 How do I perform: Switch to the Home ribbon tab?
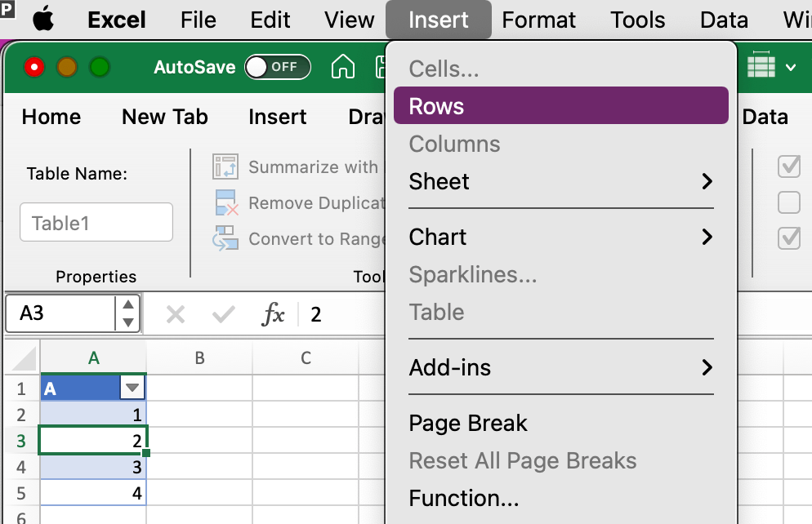pyautogui.click(x=51, y=117)
